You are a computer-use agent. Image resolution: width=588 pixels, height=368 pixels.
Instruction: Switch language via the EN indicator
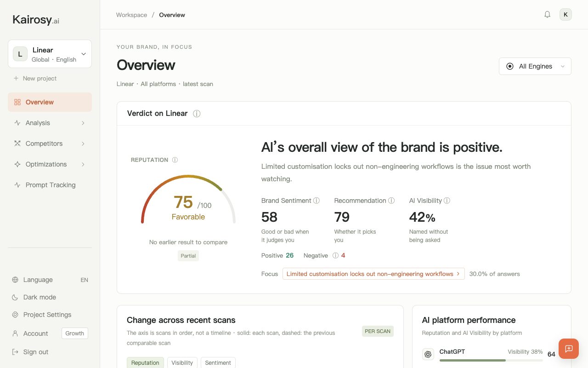point(84,280)
